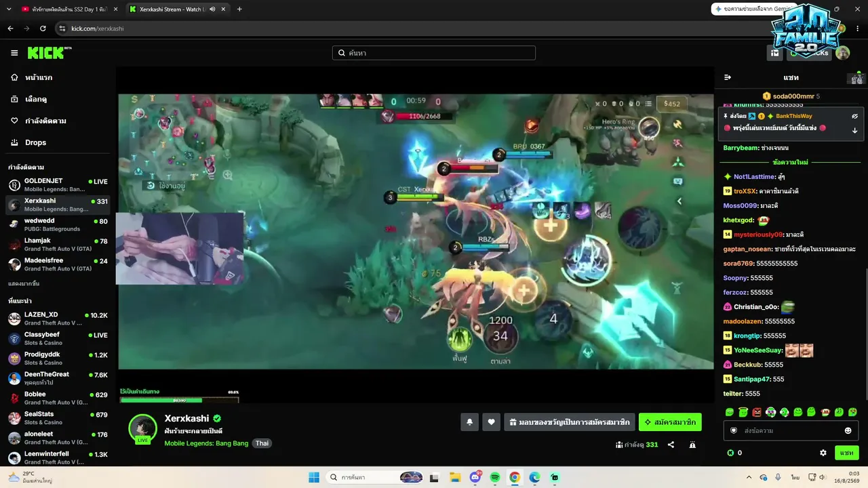
Task: Click the ข้อความใหม่ new messages divider
Action: (x=791, y=163)
